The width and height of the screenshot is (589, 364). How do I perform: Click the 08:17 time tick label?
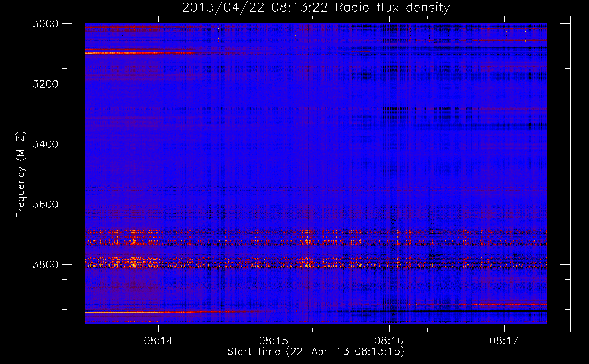click(x=504, y=341)
